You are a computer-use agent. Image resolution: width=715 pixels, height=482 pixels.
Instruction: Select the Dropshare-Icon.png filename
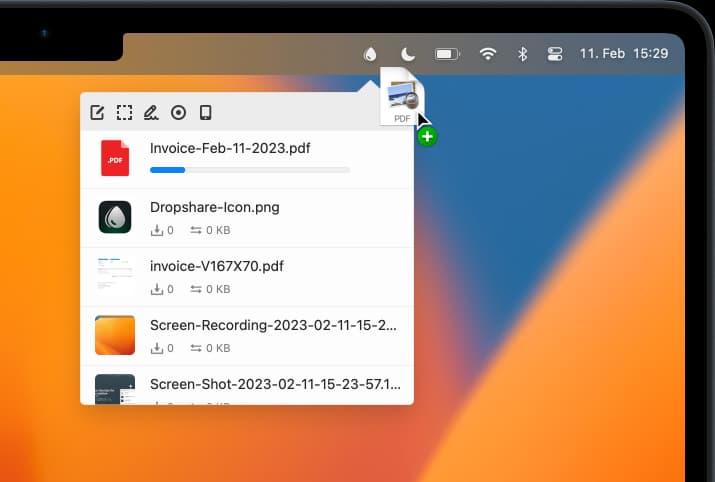(215, 207)
